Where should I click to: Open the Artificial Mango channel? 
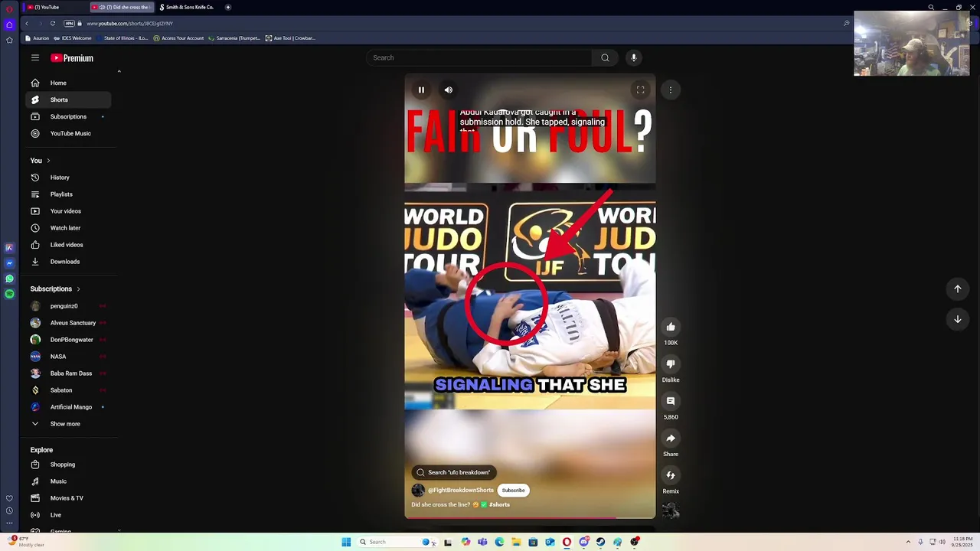click(68, 407)
